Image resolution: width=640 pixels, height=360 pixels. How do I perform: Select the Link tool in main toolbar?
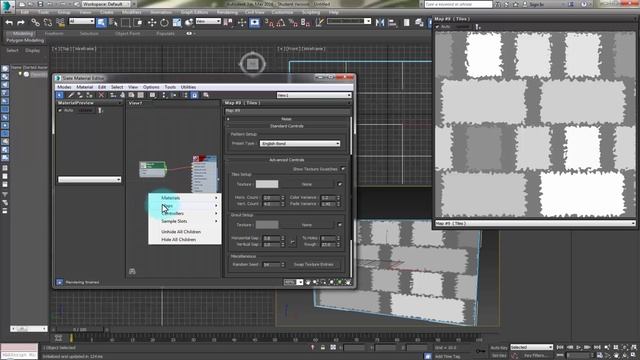(36, 22)
